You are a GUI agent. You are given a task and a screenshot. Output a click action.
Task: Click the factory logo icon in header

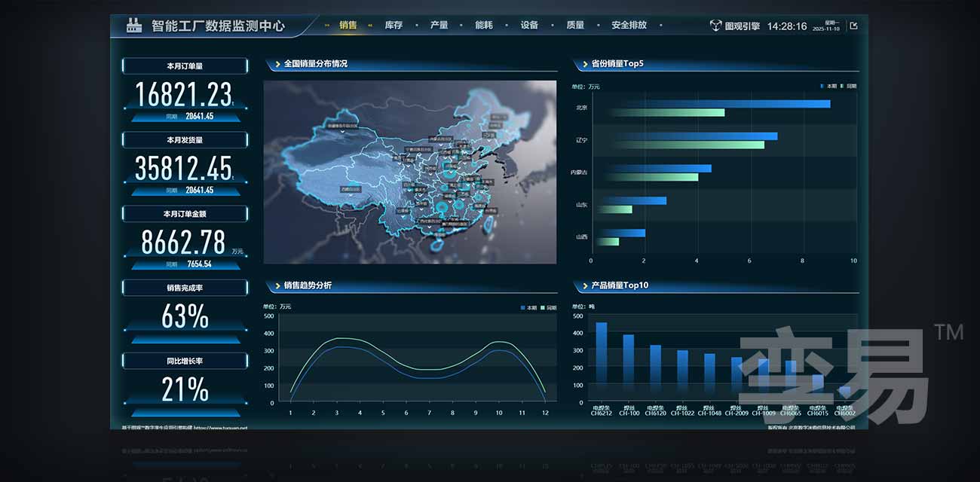click(x=134, y=25)
